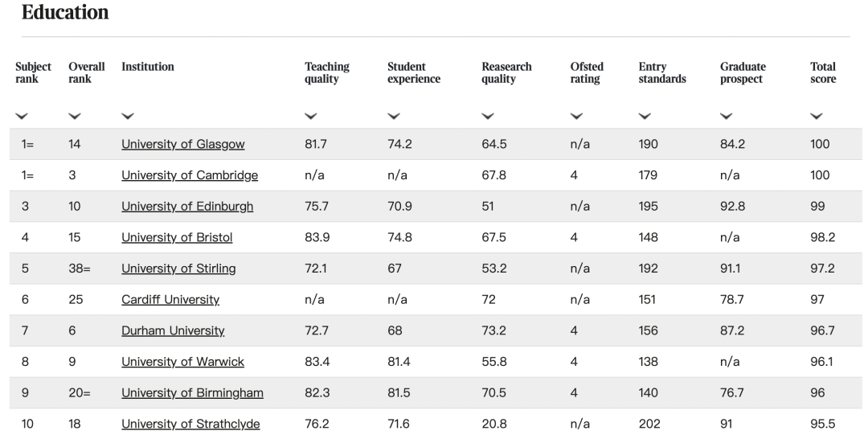868x439 pixels.
Task: Open the University of Glasgow link
Action: 182,145
